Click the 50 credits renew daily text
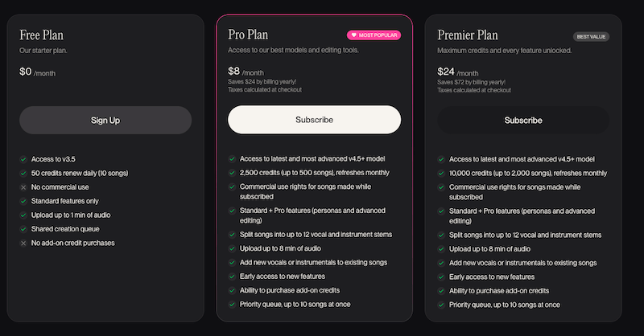The height and width of the screenshot is (336, 644). tap(79, 173)
